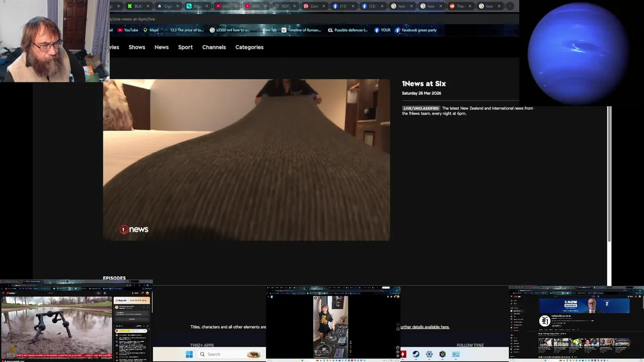The height and width of the screenshot is (362, 644).
Task: Open the Facebook green party bookmark
Action: (x=416, y=30)
